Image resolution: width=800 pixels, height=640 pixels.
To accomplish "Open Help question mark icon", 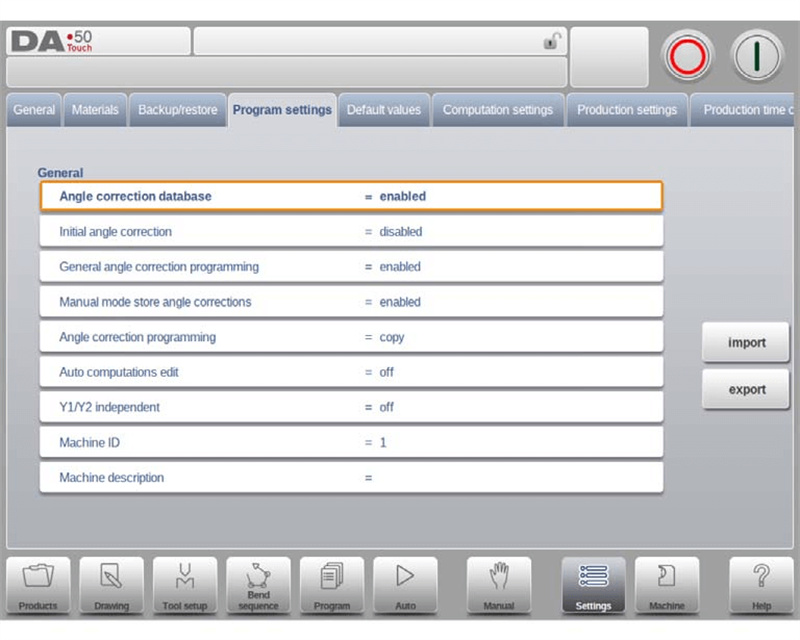I will coord(761,585).
